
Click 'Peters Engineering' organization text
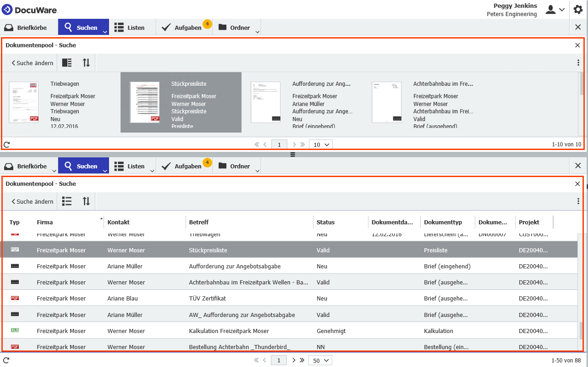click(511, 14)
